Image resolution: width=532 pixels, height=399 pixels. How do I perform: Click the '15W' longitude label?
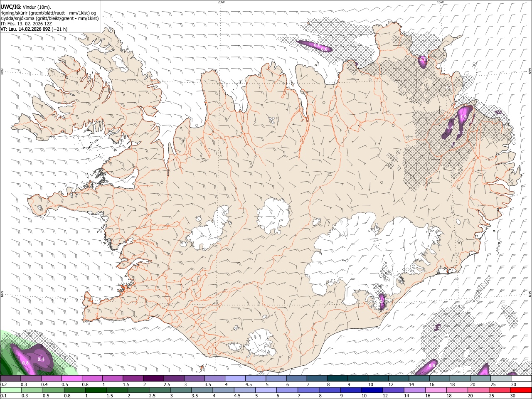click(x=440, y=2)
